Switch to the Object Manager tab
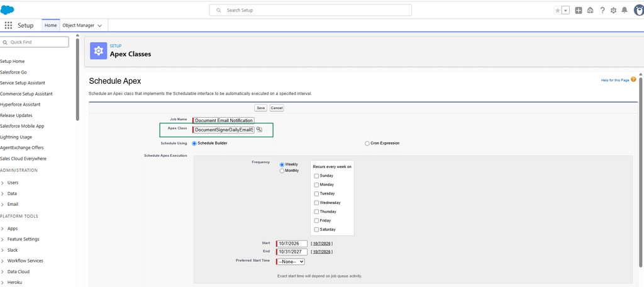 [78, 26]
